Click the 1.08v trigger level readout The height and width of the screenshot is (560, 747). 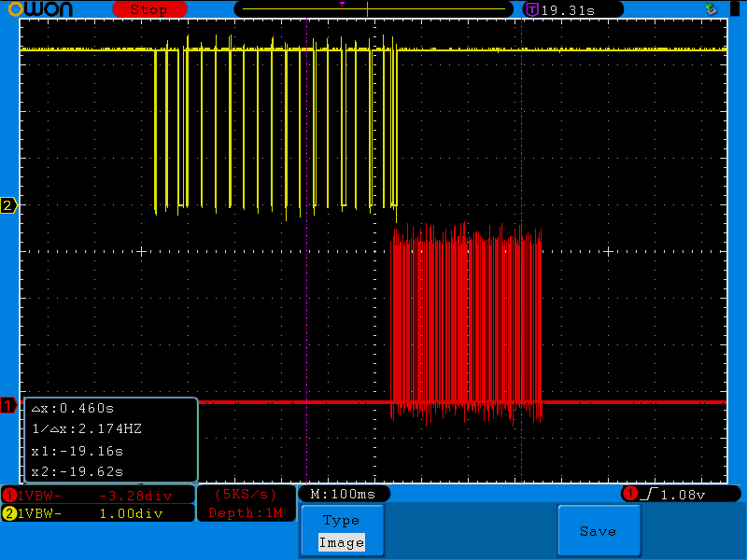click(x=683, y=496)
